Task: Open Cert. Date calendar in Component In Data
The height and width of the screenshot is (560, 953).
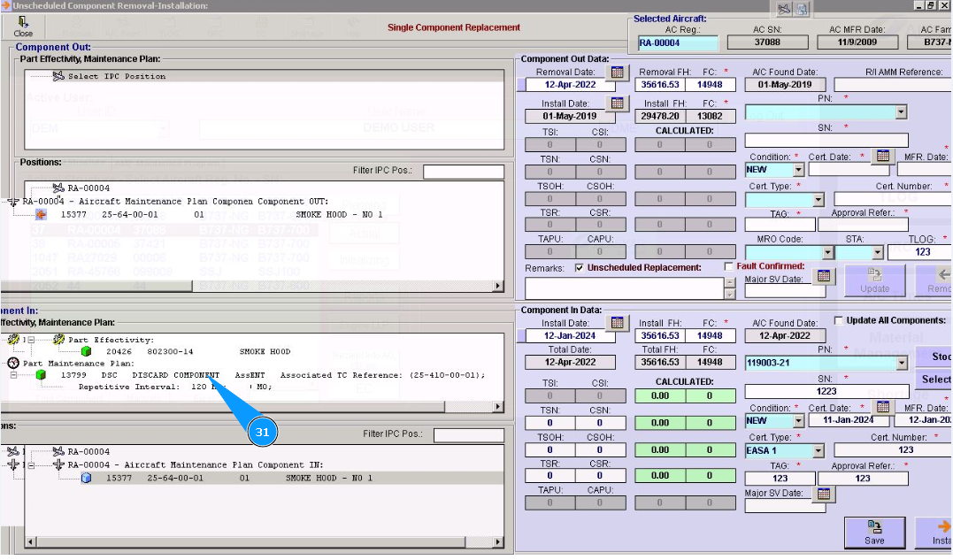Action: [882, 407]
